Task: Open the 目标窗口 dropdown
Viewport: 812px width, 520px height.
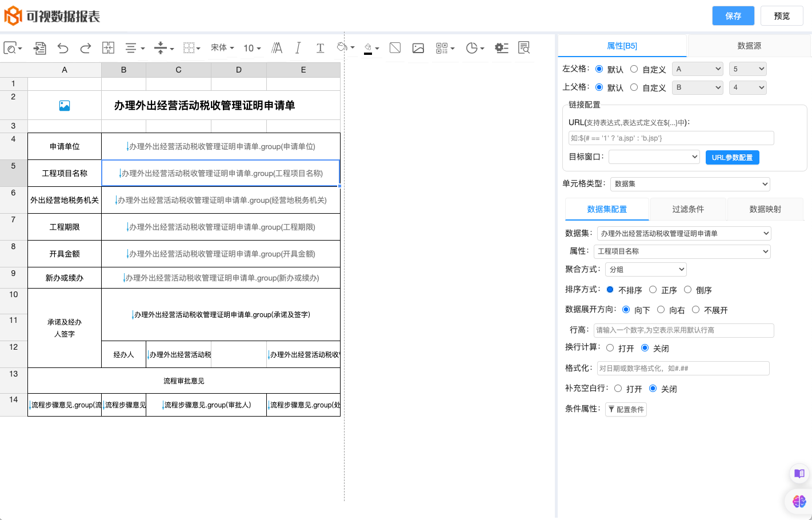Action: coord(654,157)
